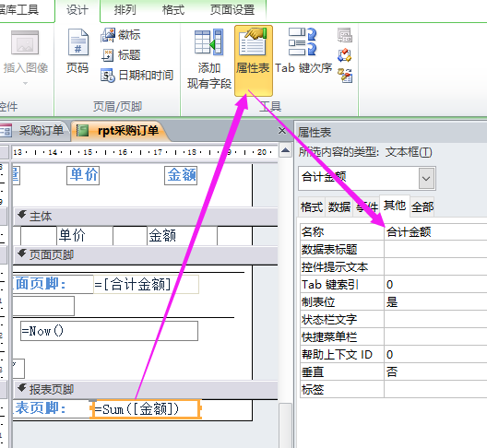Switch to the 设计 ribbon tab
This screenshot has width=487, height=448.
coord(77,10)
